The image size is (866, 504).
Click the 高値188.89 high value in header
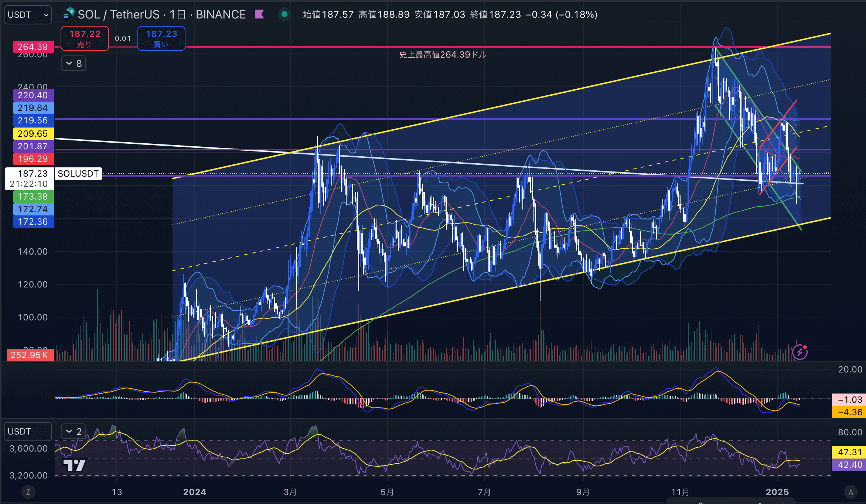(x=384, y=14)
